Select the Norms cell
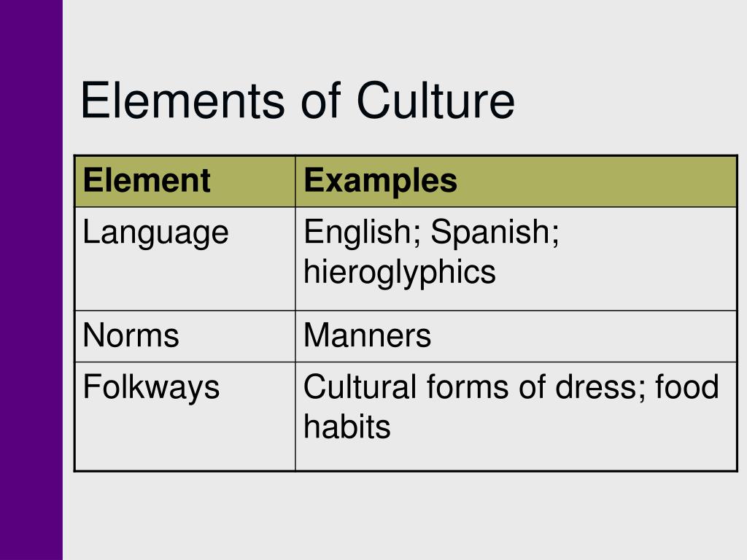 pyautogui.click(x=185, y=336)
